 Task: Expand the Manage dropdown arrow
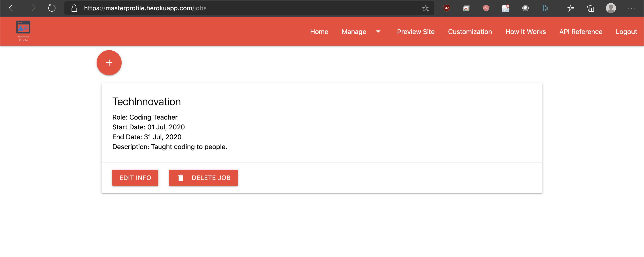[x=378, y=32]
